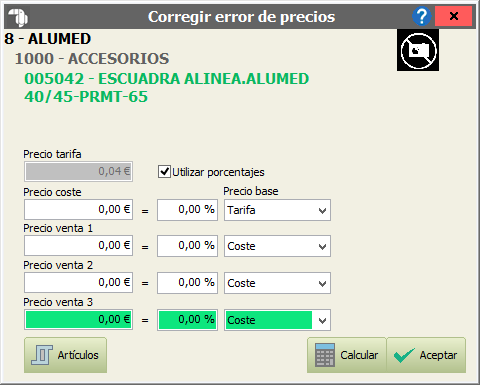Click the blue help question mark icon
This screenshot has height=385, width=480.
(x=422, y=16)
